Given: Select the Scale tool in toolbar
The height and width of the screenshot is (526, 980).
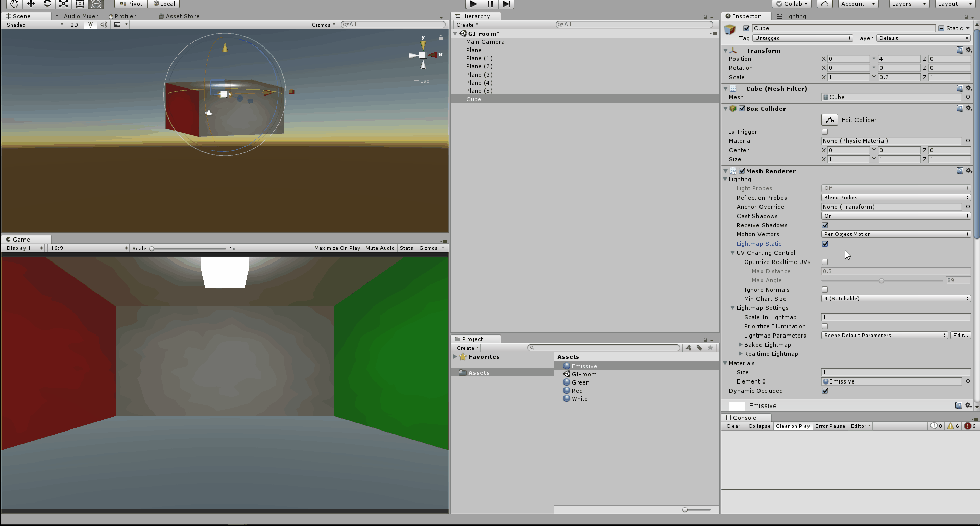Looking at the screenshot, I should point(63,4).
